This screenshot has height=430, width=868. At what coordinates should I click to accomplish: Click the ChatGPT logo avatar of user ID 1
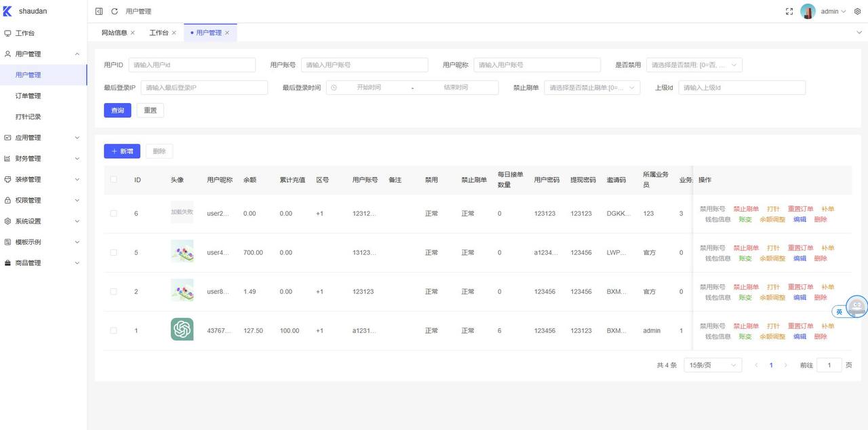click(x=182, y=330)
